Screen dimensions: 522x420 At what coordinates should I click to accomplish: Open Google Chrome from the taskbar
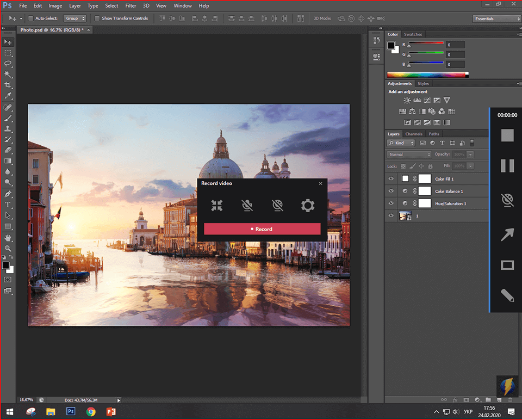point(91,412)
